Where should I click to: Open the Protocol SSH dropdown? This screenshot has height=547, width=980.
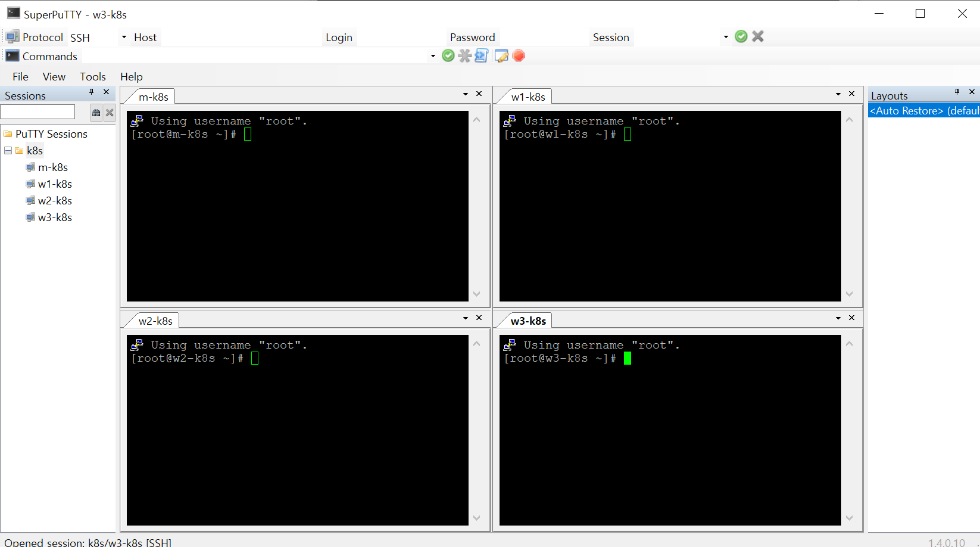coord(124,37)
